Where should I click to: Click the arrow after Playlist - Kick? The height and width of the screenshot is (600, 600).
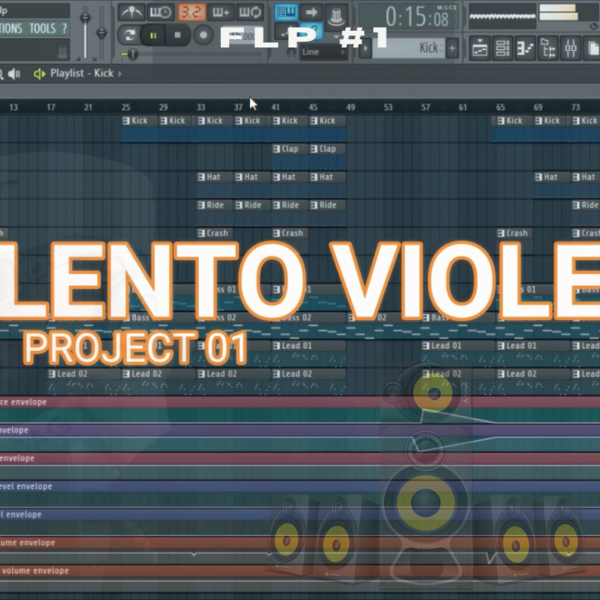tap(120, 73)
